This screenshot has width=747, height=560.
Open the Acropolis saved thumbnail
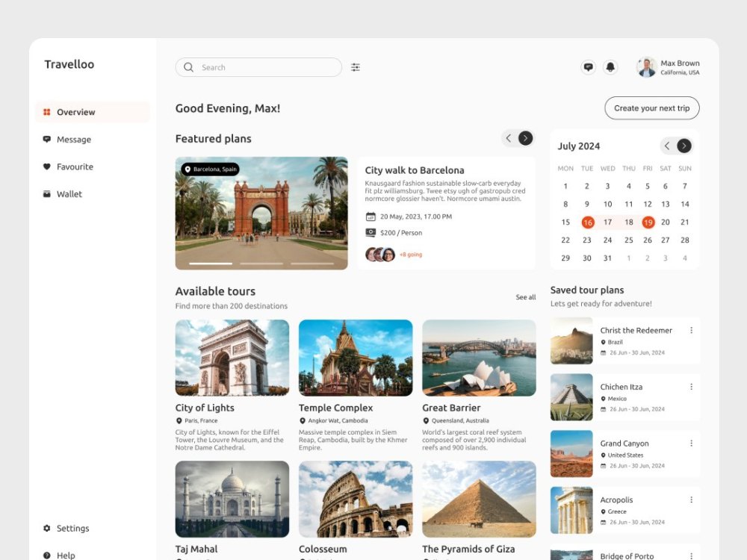[571, 510]
